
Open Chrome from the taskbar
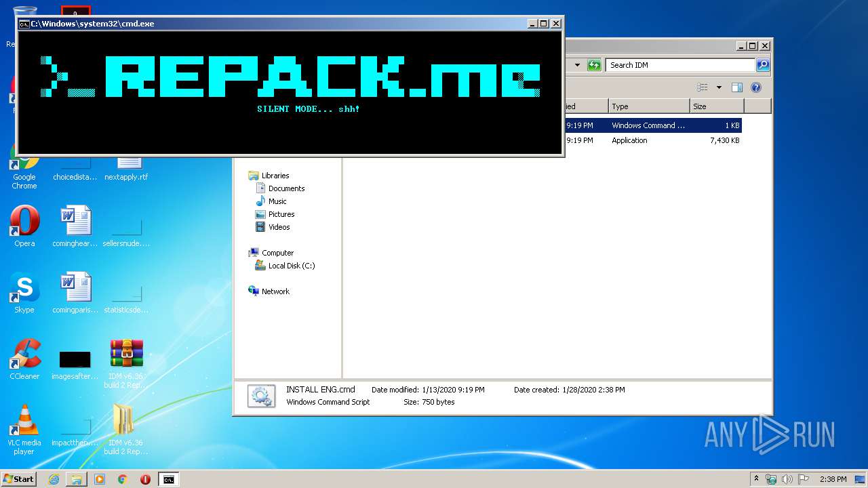coord(122,479)
